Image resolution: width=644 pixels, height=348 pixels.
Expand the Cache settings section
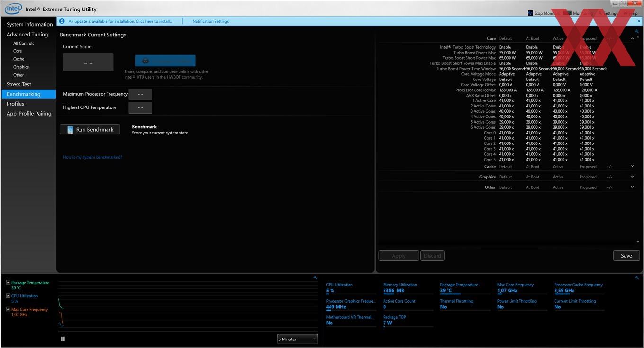[632, 166]
